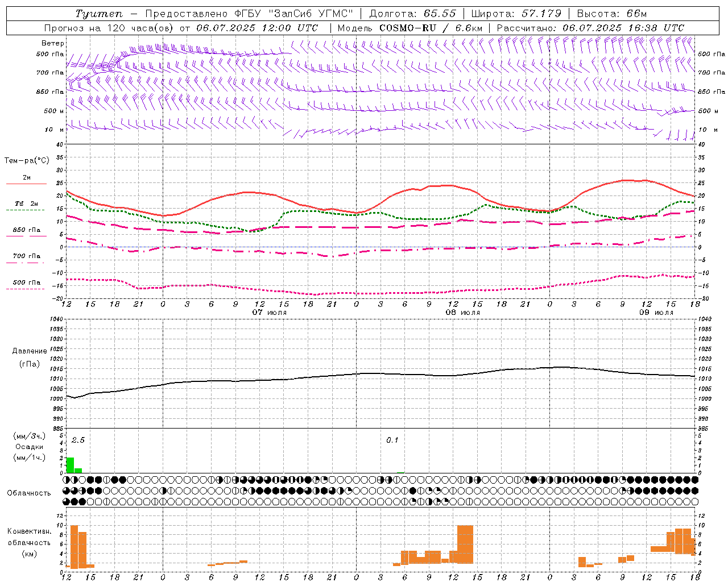Click the "(км)" convective cloud unit label
The image size is (728, 582).
coord(29,554)
